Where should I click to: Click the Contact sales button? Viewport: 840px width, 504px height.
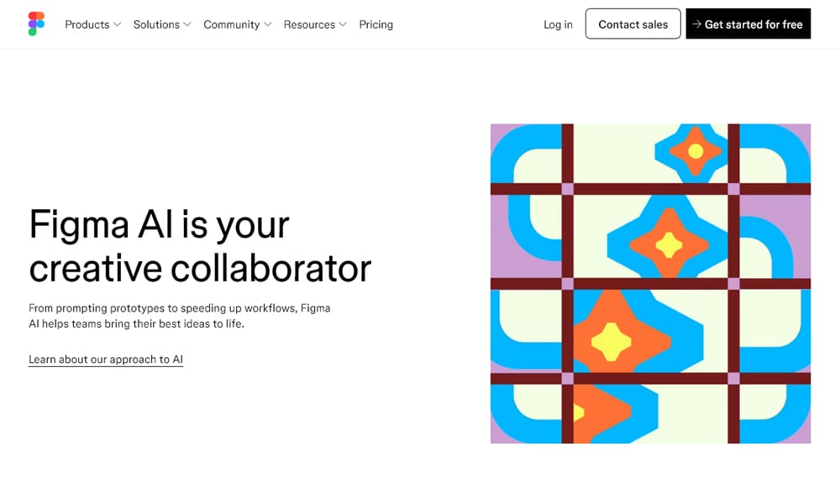(633, 24)
